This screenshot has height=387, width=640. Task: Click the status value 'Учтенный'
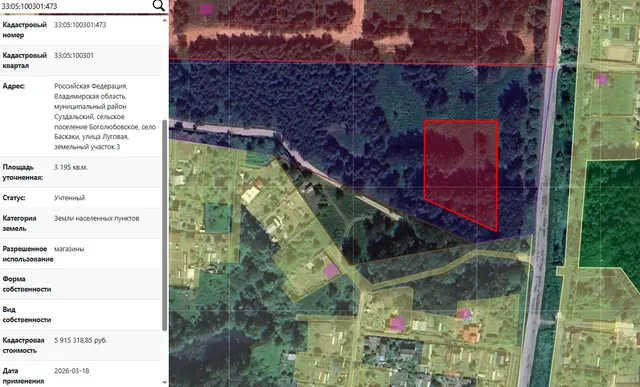69,198
